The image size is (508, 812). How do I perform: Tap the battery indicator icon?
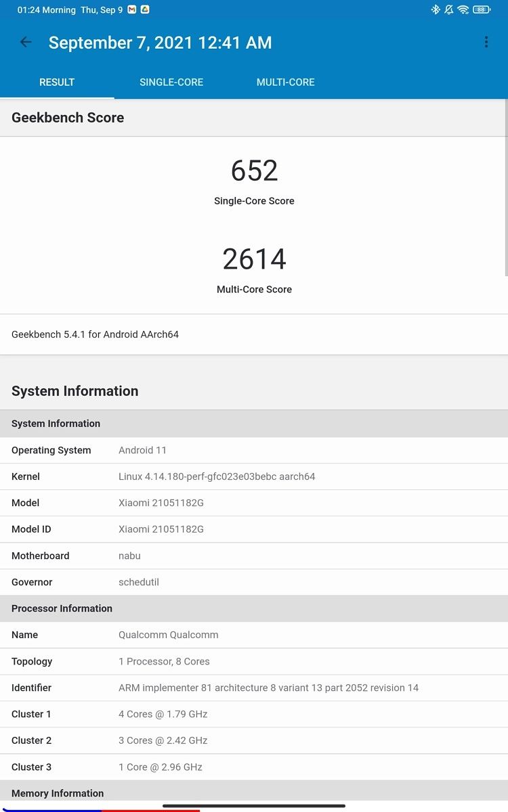pyautogui.click(x=482, y=9)
